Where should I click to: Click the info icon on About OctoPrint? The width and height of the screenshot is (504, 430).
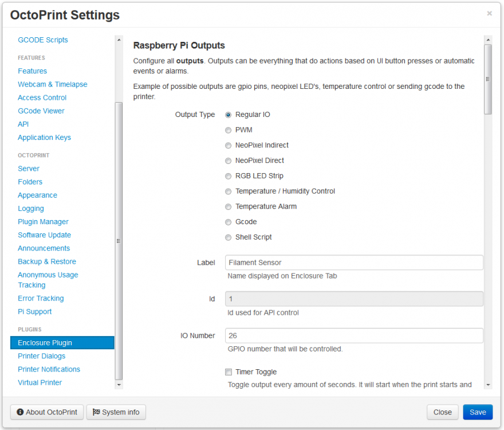coord(20,412)
